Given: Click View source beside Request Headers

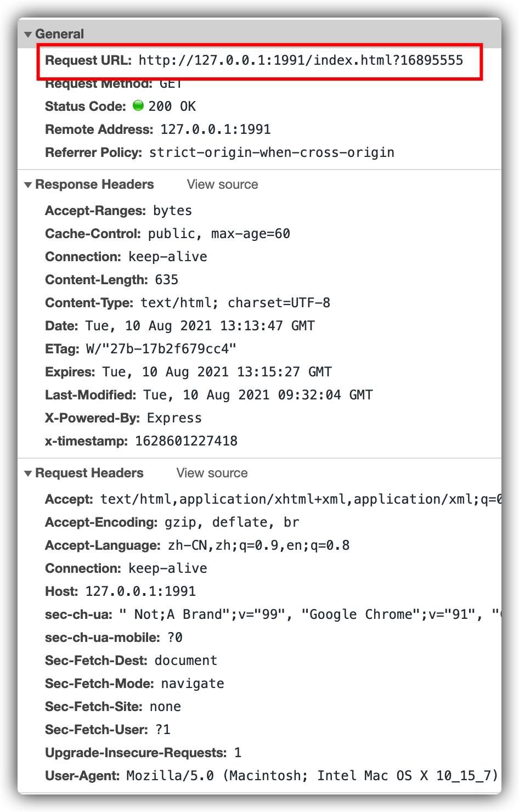Looking at the screenshot, I should 212,473.
